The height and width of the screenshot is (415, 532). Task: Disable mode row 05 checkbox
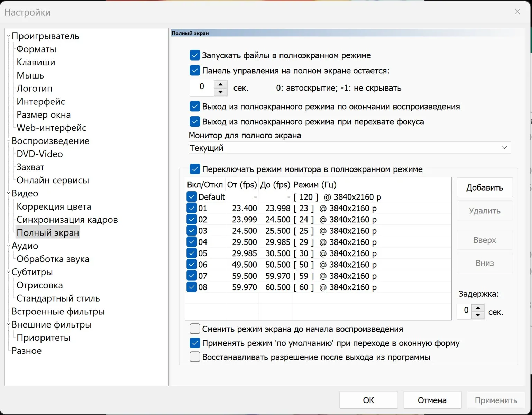pyautogui.click(x=192, y=253)
